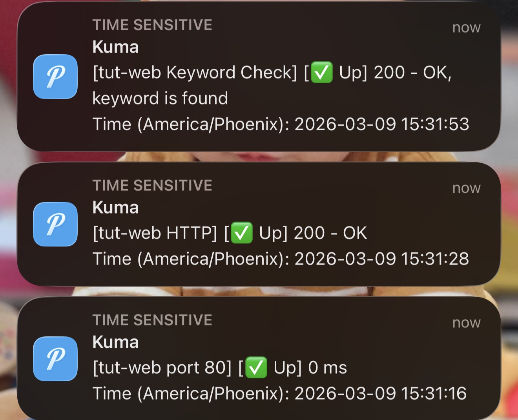Select the Kuma label on the bottom notification
518x420 pixels.
click(115, 342)
